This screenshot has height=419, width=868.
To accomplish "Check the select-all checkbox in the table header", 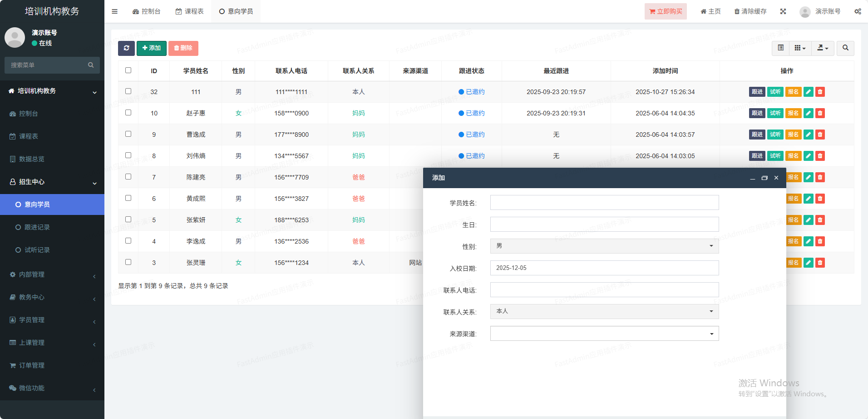I will click(128, 70).
